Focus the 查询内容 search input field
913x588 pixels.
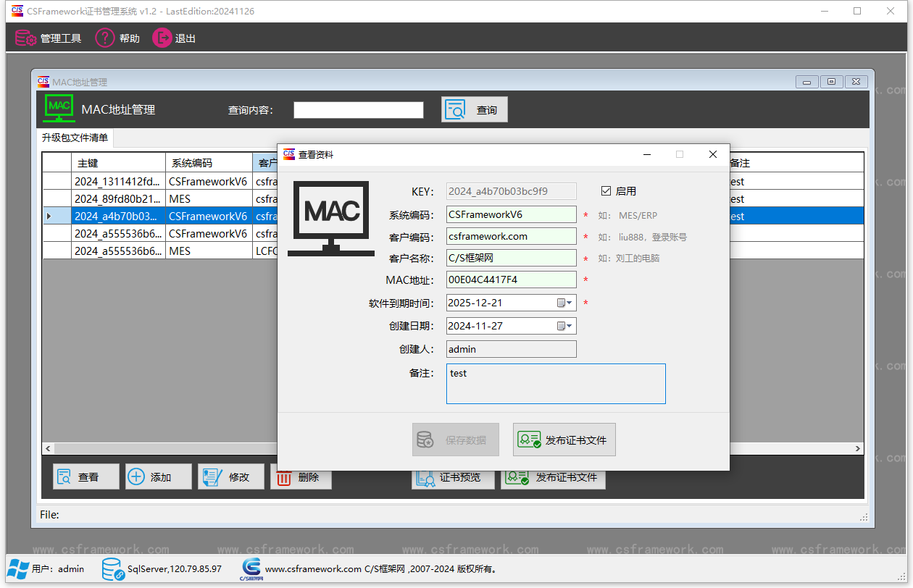(x=359, y=110)
